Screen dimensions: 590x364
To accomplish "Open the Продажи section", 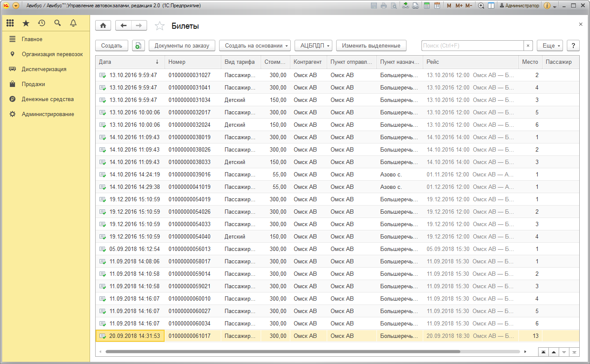I will pyautogui.click(x=33, y=84).
